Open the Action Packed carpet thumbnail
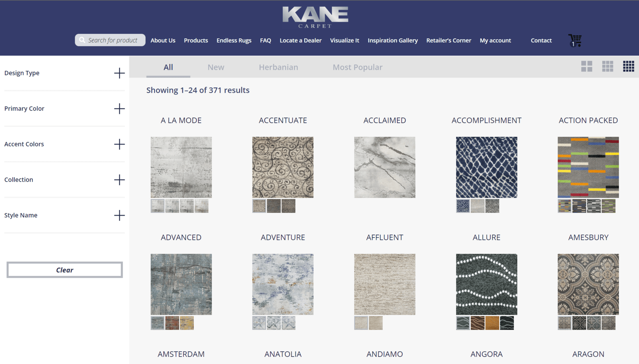 [588, 167]
